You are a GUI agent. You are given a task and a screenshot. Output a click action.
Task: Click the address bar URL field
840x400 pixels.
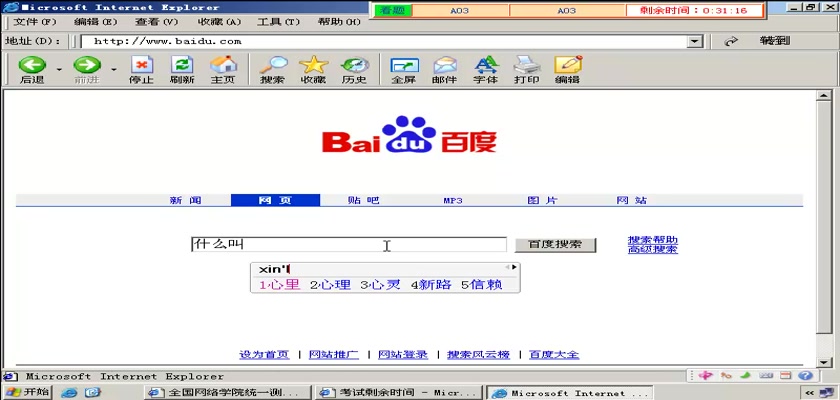386,41
